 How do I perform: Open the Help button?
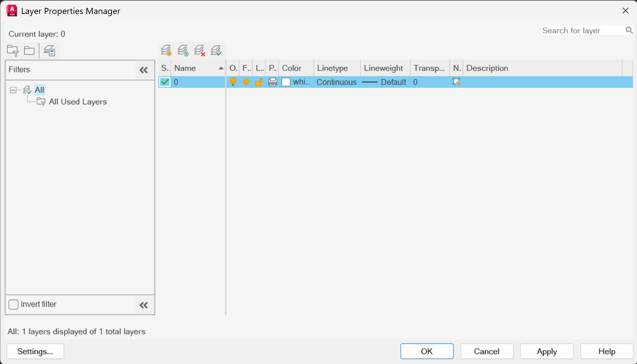(x=607, y=351)
